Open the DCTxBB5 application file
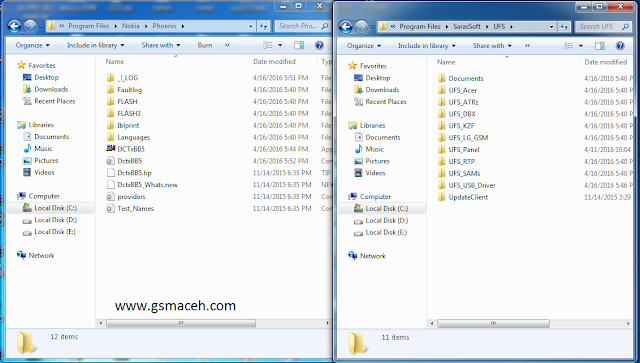 131,149
